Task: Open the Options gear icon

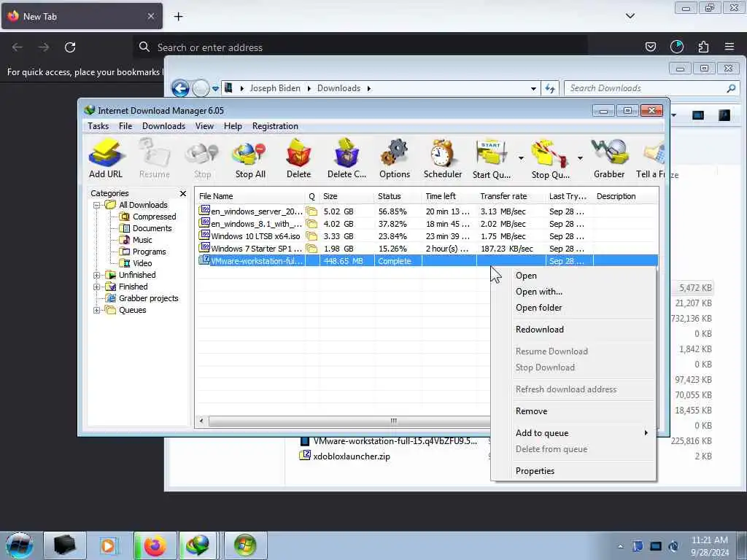Action: (x=395, y=158)
